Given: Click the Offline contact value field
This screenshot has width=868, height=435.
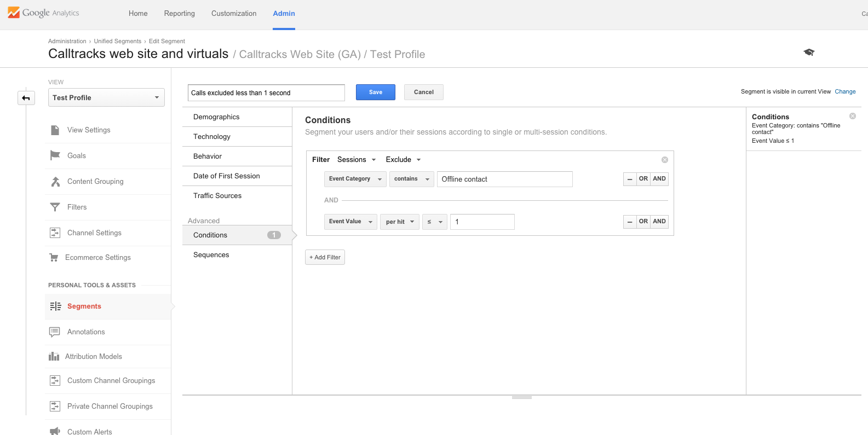Looking at the screenshot, I should pos(505,179).
